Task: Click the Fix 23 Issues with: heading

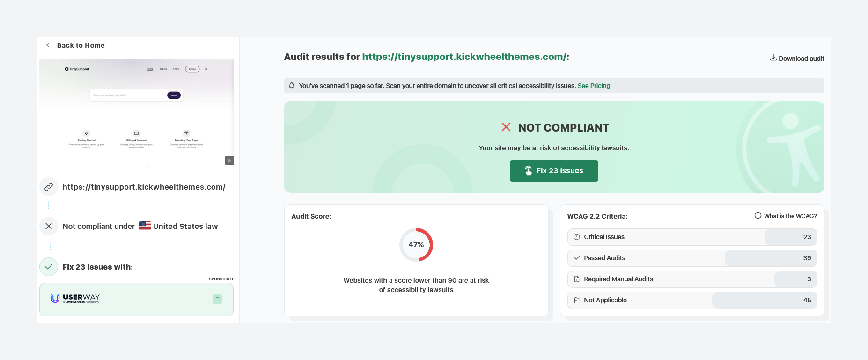Action: tap(98, 267)
